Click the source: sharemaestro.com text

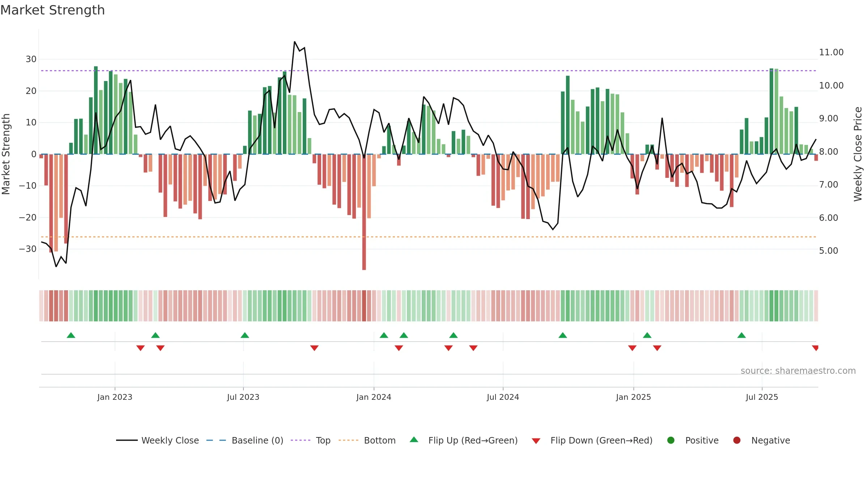pos(798,371)
